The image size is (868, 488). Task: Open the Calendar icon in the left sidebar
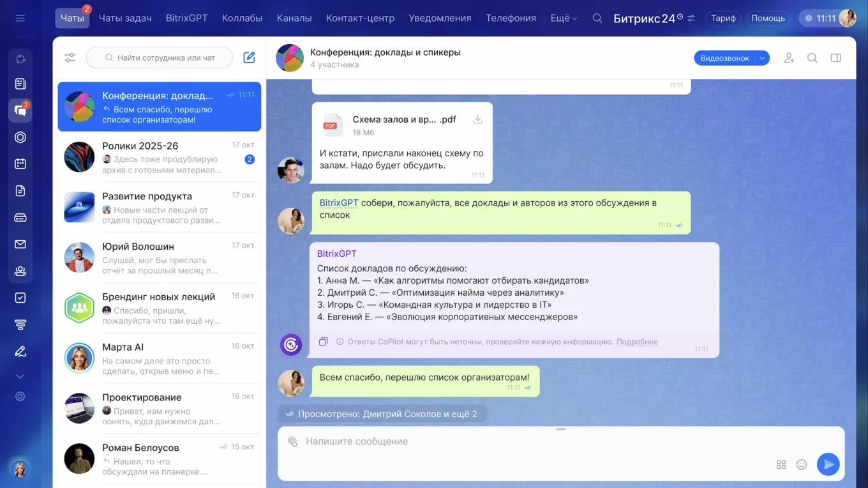pyautogui.click(x=20, y=164)
